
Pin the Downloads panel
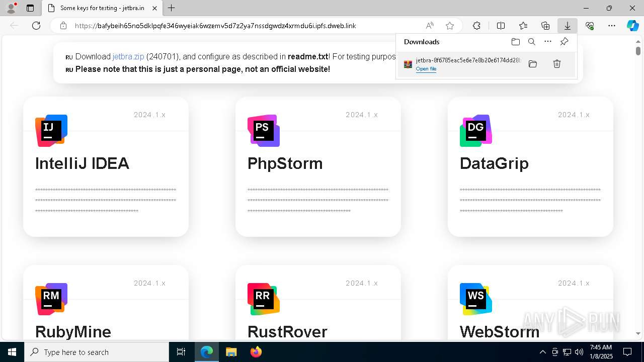coord(564,42)
